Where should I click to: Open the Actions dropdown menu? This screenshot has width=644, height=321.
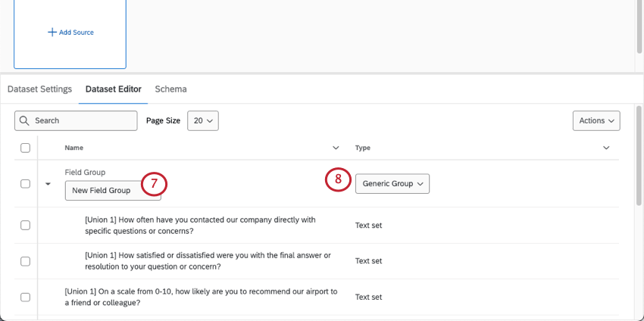click(x=596, y=120)
